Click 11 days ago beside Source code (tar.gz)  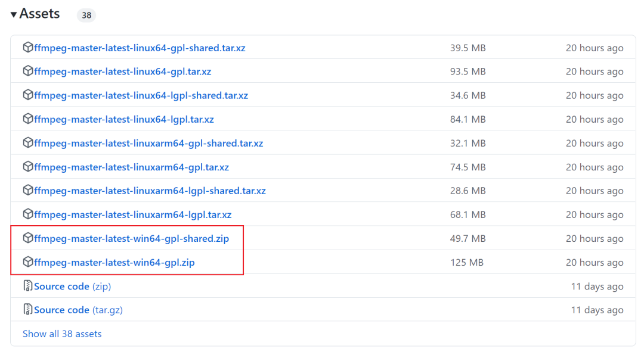[x=597, y=310]
